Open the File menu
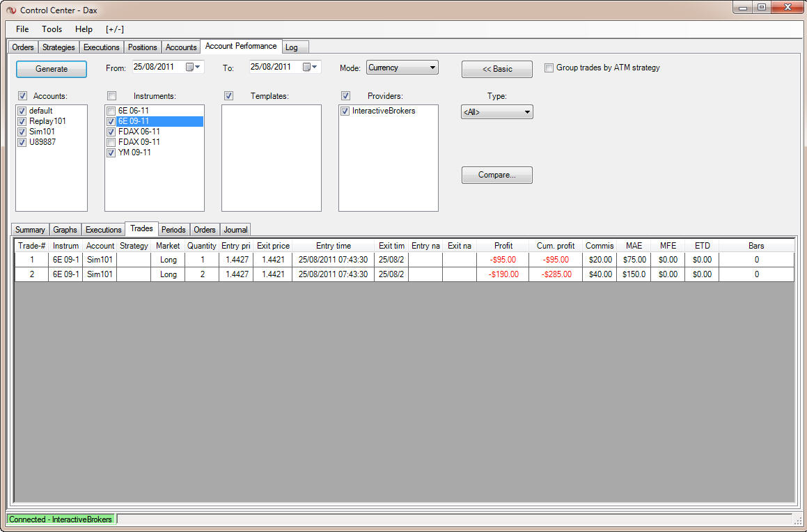The width and height of the screenshot is (807, 532). pyautogui.click(x=22, y=29)
